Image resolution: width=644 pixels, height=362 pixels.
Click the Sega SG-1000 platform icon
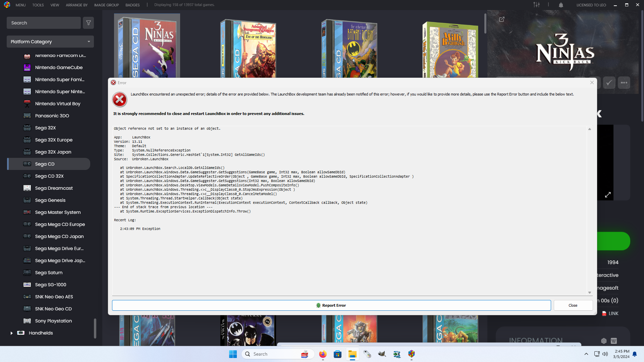point(27,285)
